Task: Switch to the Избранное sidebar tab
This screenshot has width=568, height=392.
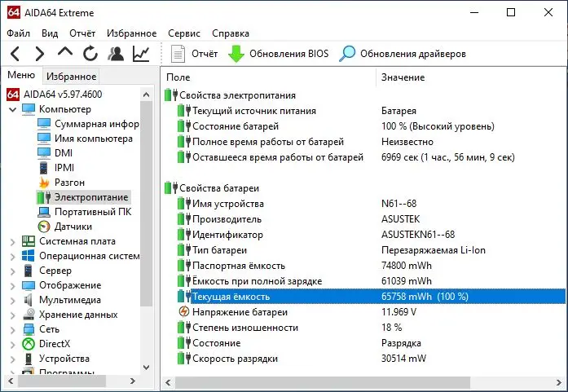Action: (x=72, y=77)
